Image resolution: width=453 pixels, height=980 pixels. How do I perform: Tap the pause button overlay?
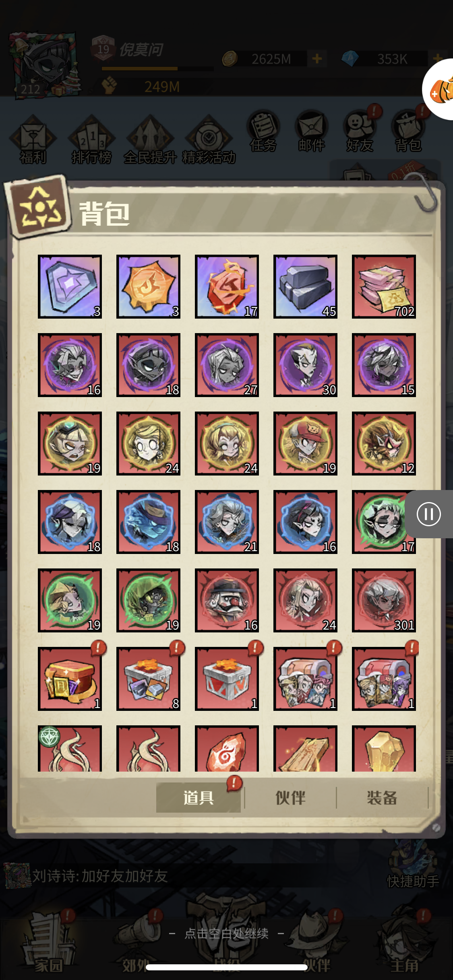[x=429, y=514]
